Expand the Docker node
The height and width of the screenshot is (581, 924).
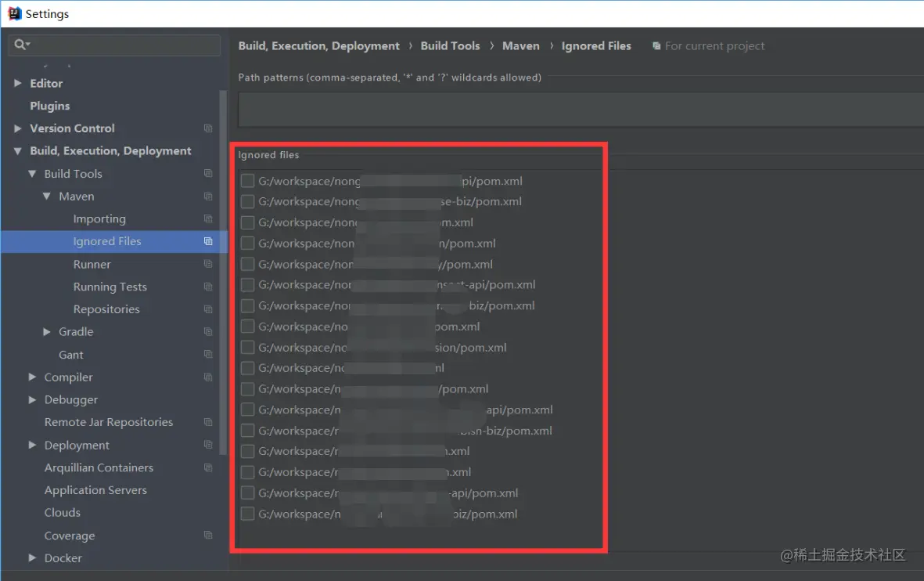[x=32, y=558]
